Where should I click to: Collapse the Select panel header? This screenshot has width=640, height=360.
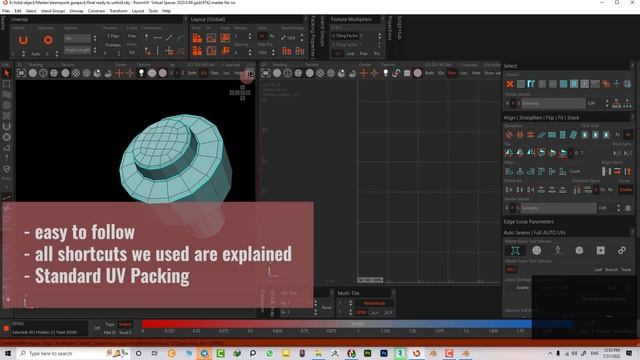(567, 66)
